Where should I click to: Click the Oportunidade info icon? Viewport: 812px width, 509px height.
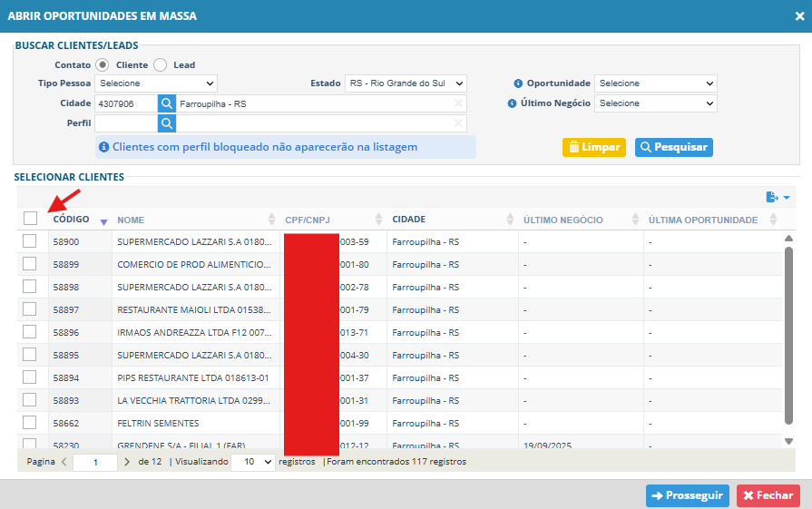518,83
